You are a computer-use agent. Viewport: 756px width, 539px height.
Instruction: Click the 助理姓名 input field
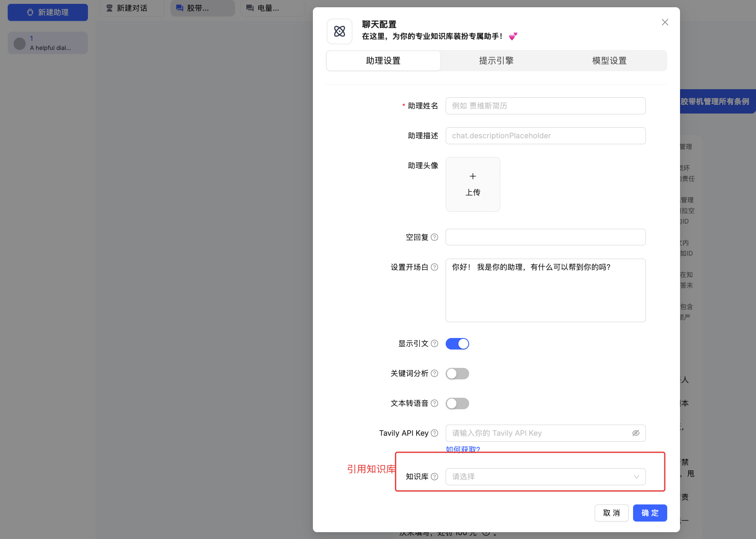[x=545, y=105]
